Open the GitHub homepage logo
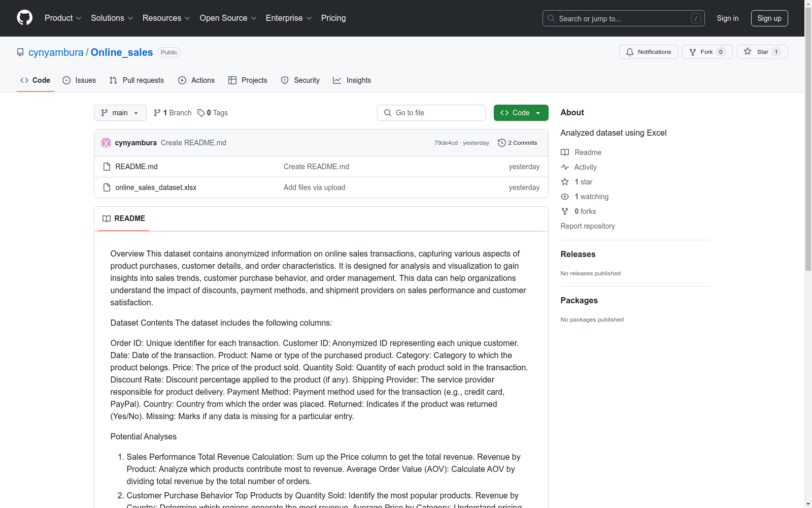 (24, 18)
